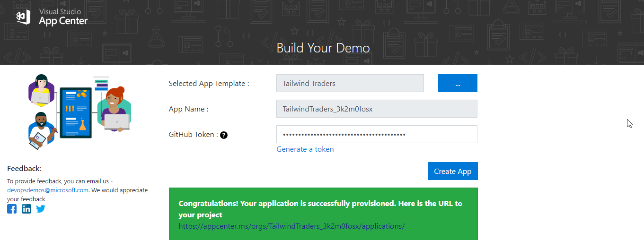The height and width of the screenshot is (240, 644).
Task: Click the GitHub Token help question mark
Action: click(224, 135)
